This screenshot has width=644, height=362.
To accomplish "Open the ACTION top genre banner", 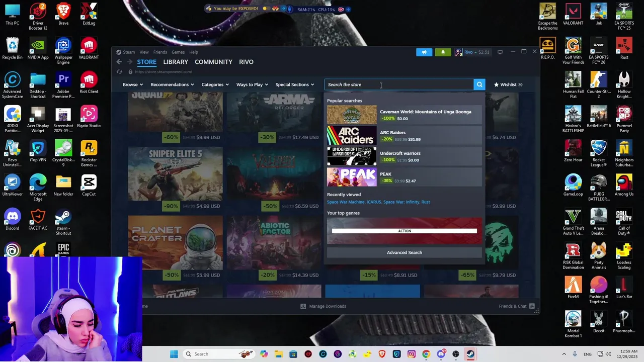I will [405, 231].
